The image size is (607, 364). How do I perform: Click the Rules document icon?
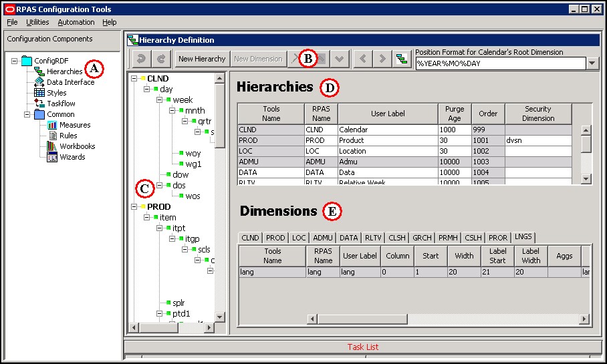point(53,136)
